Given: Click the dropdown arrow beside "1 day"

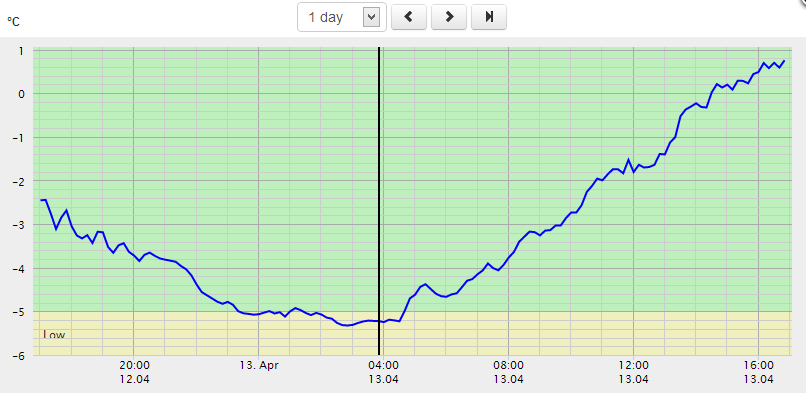Looking at the screenshot, I should 371,17.
